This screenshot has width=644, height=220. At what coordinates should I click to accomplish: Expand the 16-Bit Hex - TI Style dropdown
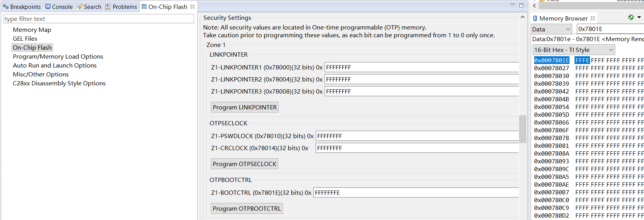(x=573, y=50)
